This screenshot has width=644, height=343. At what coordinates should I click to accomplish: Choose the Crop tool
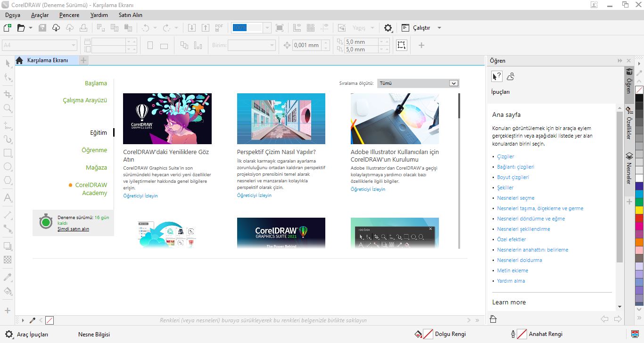(8, 94)
